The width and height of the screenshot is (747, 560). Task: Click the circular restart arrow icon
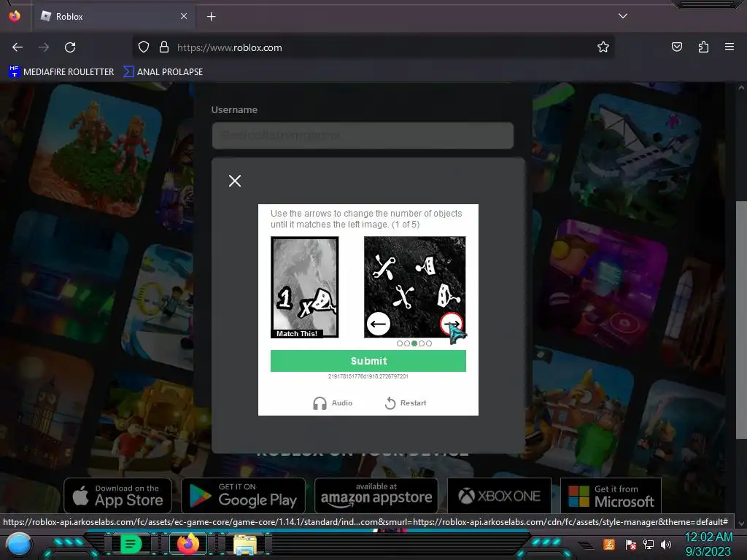click(390, 403)
